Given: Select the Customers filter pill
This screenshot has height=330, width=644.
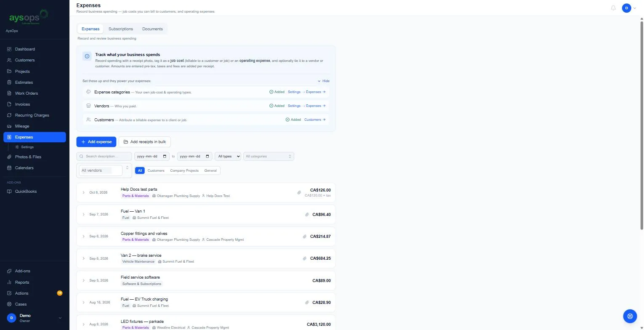Looking at the screenshot, I should 156,170.
